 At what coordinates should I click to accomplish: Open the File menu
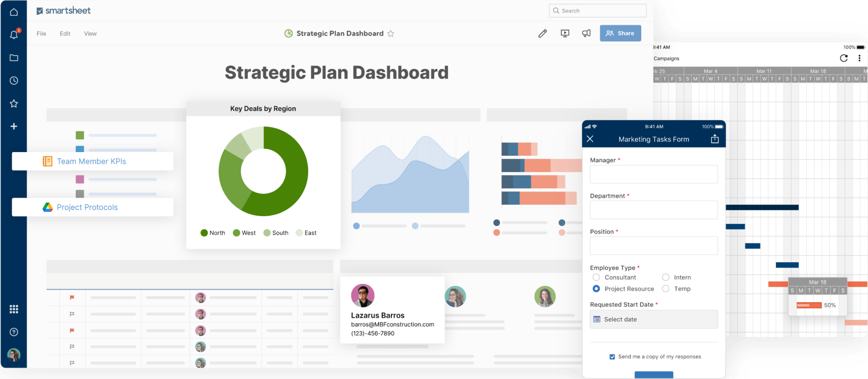(x=41, y=34)
